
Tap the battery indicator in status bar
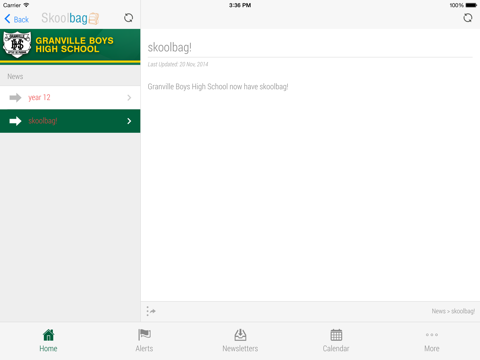click(471, 5)
